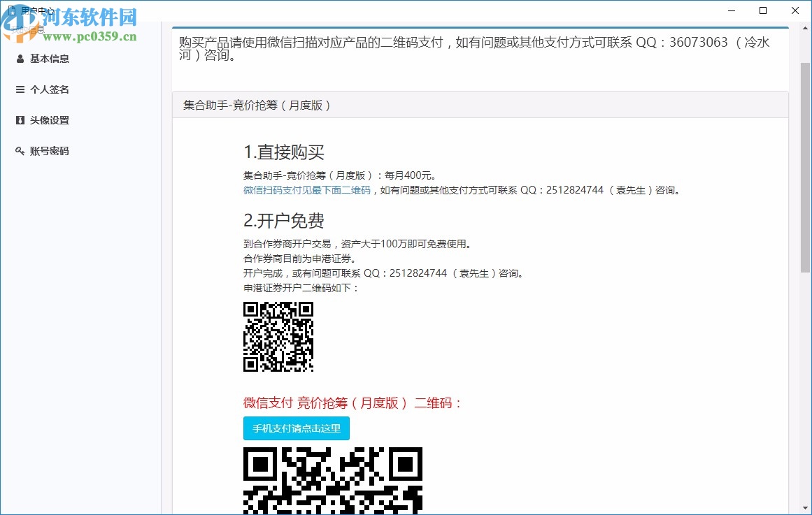Click the list icon next to 个人签名

pos(20,89)
